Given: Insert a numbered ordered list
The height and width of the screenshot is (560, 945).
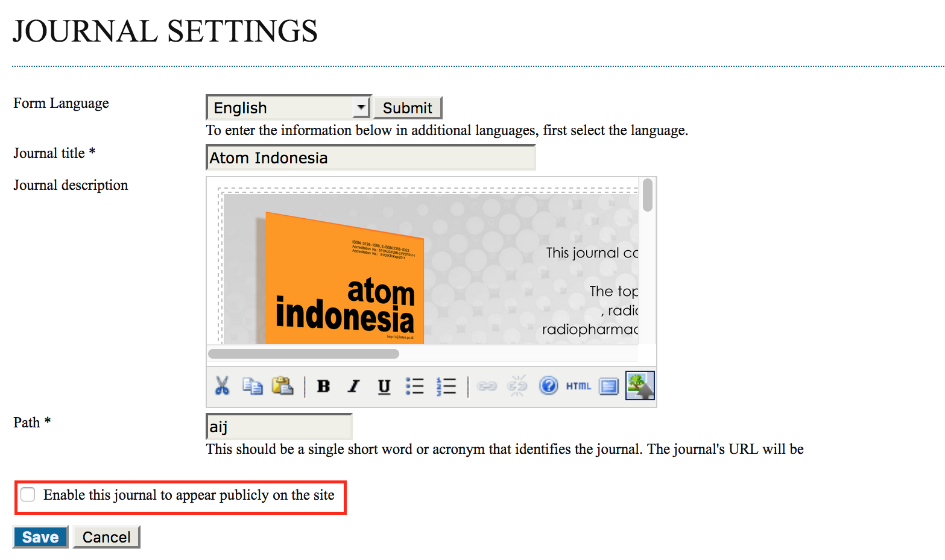Looking at the screenshot, I should [446, 386].
